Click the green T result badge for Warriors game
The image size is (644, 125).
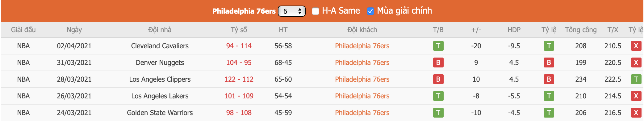point(438,113)
